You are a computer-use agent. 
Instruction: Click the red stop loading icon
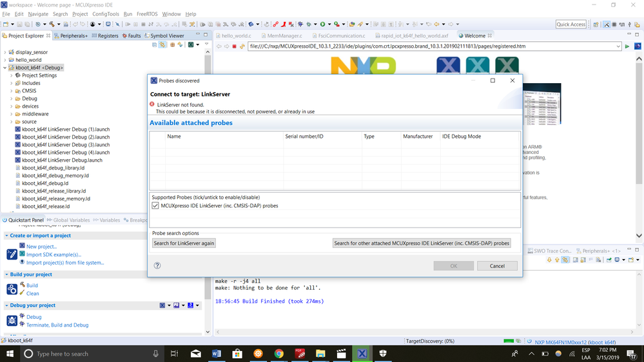pos(235,46)
